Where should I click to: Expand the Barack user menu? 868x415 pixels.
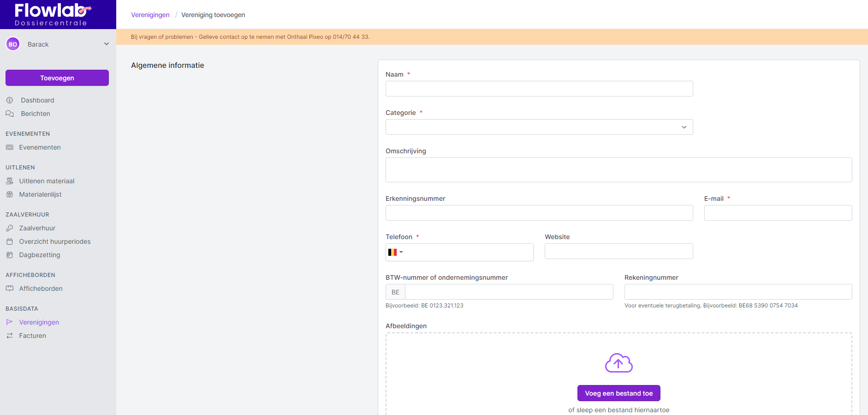106,44
